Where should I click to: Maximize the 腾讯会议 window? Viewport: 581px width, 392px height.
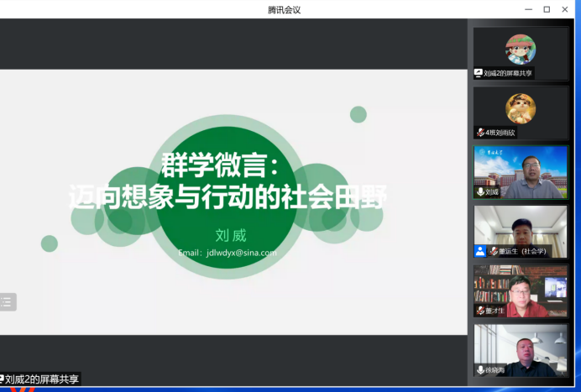[x=547, y=9]
